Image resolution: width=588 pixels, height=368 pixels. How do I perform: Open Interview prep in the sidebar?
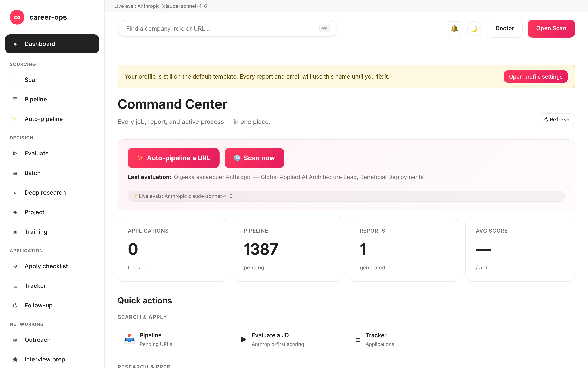[x=52, y=359]
